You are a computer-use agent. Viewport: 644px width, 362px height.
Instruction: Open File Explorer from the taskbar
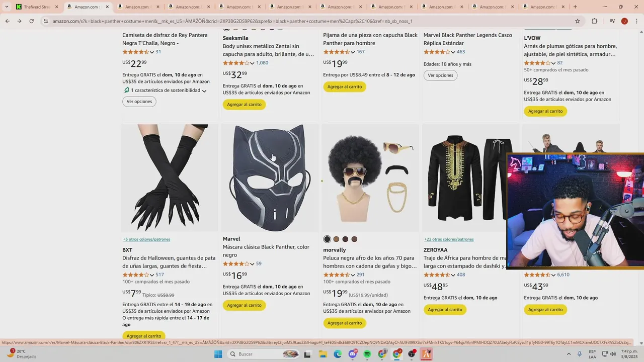pyautogui.click(x=323, y=354)
